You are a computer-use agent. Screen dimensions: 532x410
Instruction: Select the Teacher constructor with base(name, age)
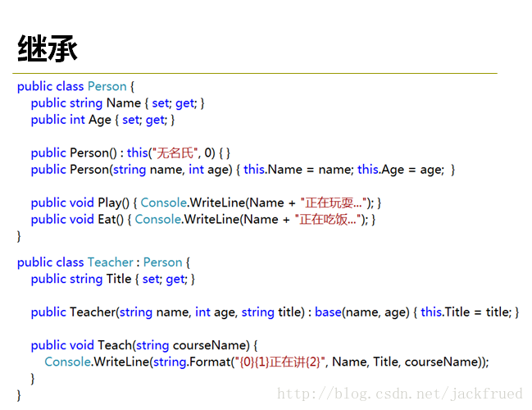pos(275,312)
